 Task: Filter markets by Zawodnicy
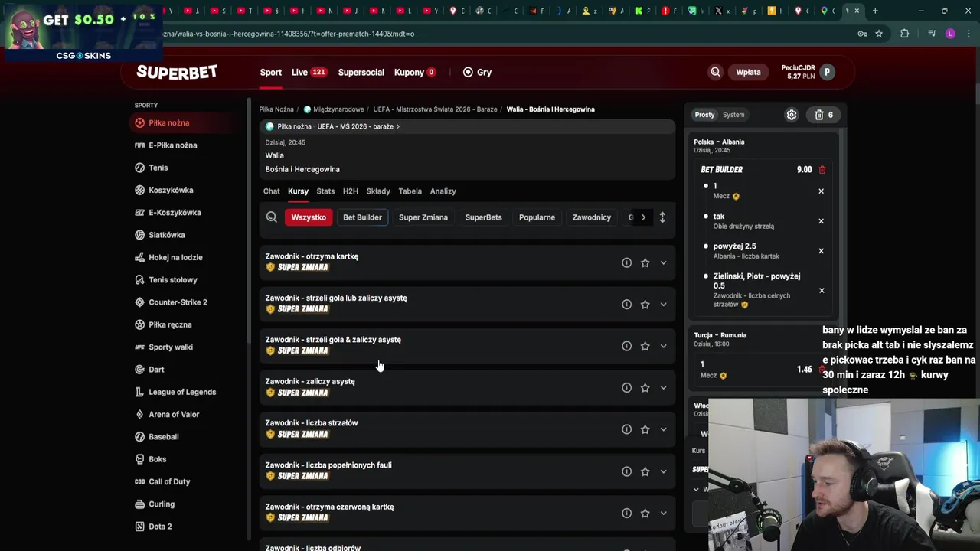pyautogui.click(x=592, y=217)
